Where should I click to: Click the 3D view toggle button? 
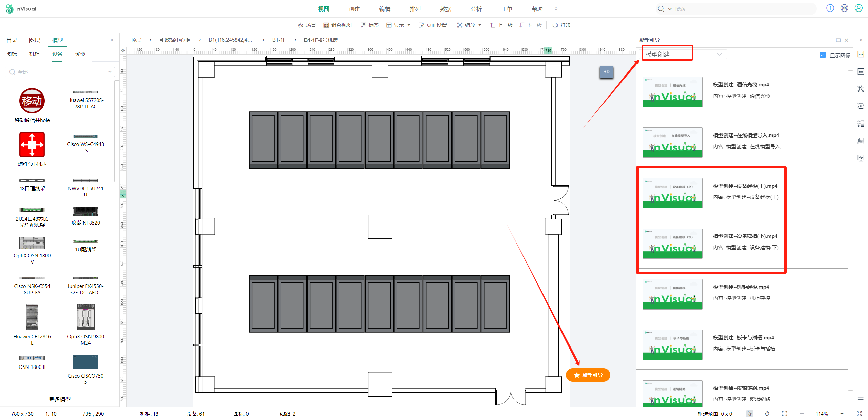[x=606, y=72]
